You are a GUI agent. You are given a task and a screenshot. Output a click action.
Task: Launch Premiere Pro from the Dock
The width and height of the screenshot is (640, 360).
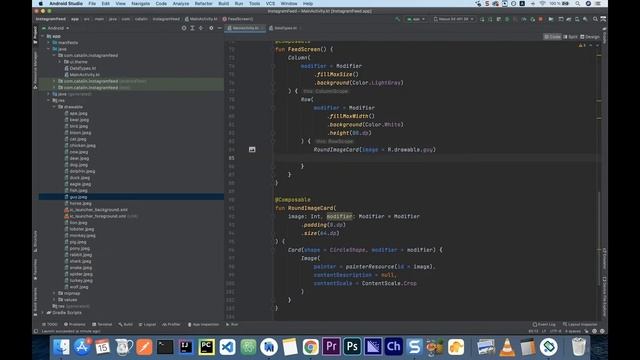pos(331,347)
